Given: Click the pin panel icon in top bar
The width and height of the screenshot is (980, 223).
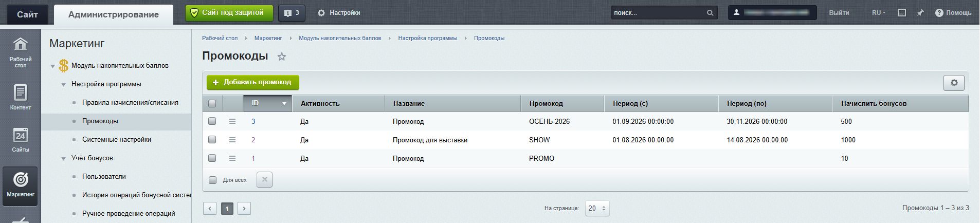Looking at the screenshot, I should point(920,13).
